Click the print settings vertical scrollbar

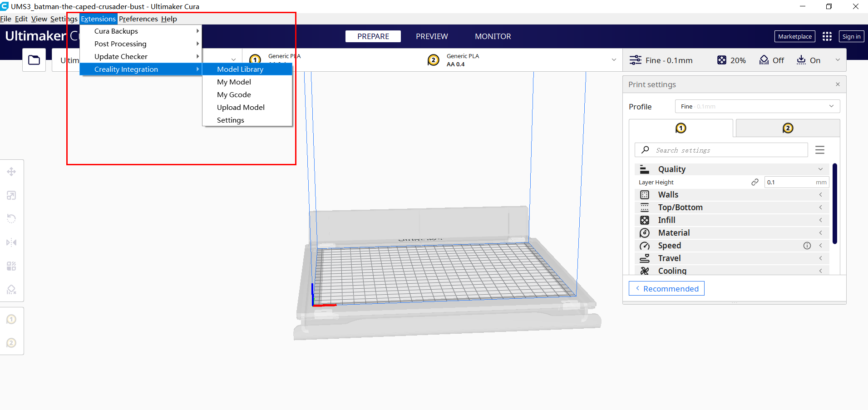point(834,204)
